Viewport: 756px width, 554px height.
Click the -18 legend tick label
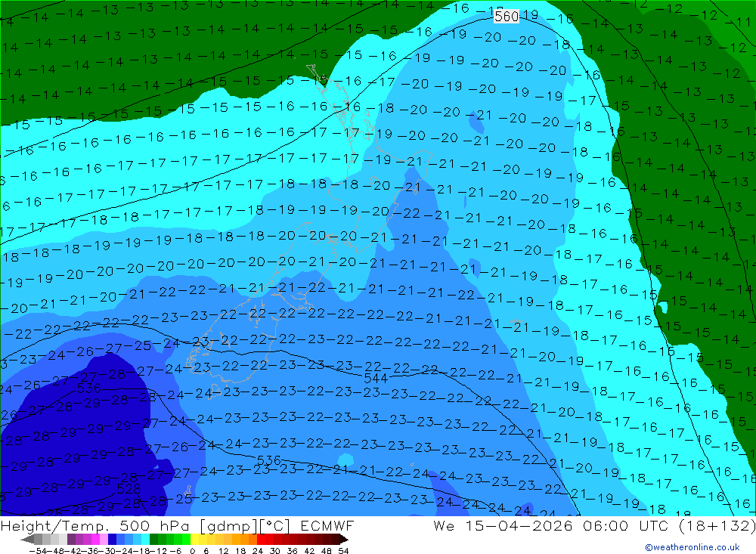[x=142, y=551]
